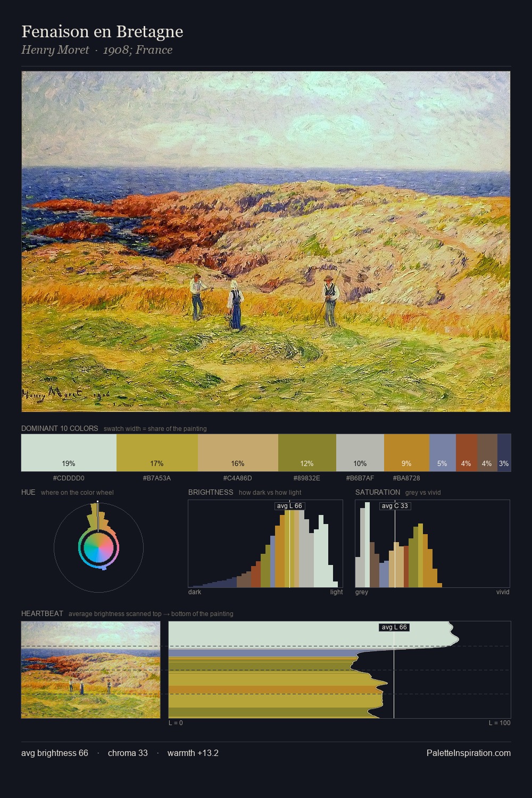This screenshot has height=798, width=532.
Task: Click the 19% pale green-white swatch
Action: [x=69, y=453]
